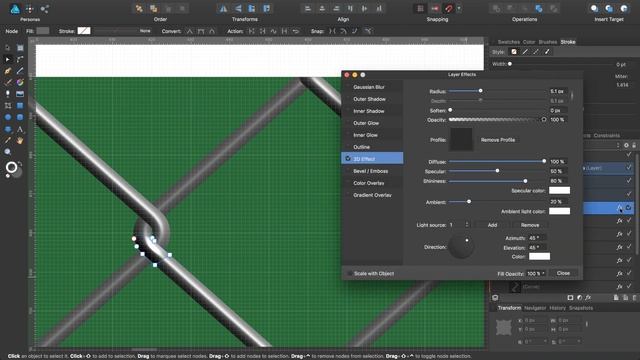This screenshot has width=640, height=360.
Task: Enable the Outer Glow effect checkbox
Action: click(x=348, y=123)
